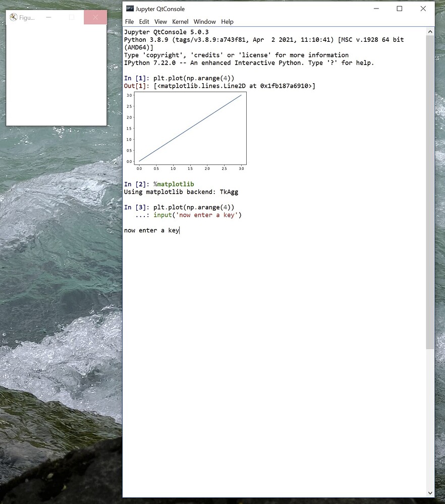Screen dimensions: 445x504
Task: Open the Window menu
Action: click(204, 22)
